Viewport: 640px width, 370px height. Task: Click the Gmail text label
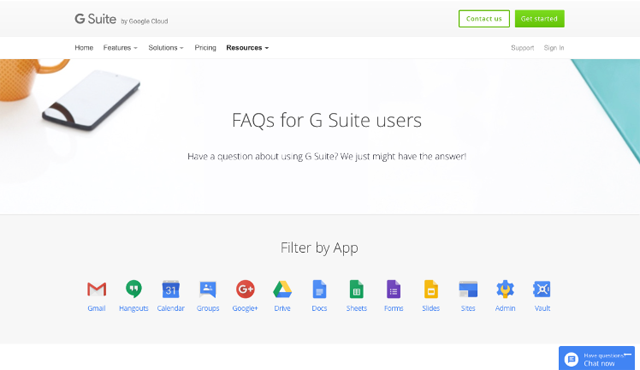point(97,308)
